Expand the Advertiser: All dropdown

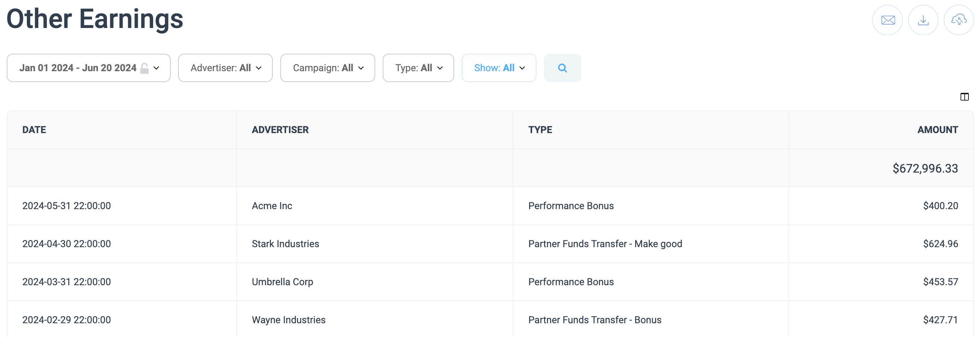coord(225,68)
